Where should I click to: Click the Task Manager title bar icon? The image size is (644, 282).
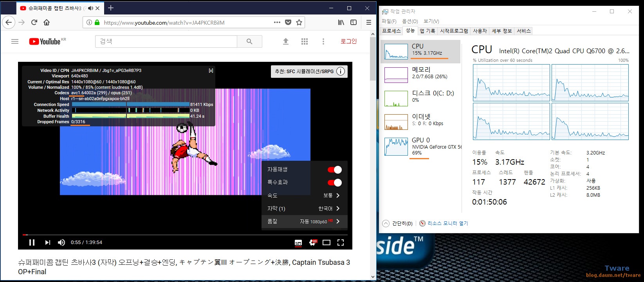point(385,11)
